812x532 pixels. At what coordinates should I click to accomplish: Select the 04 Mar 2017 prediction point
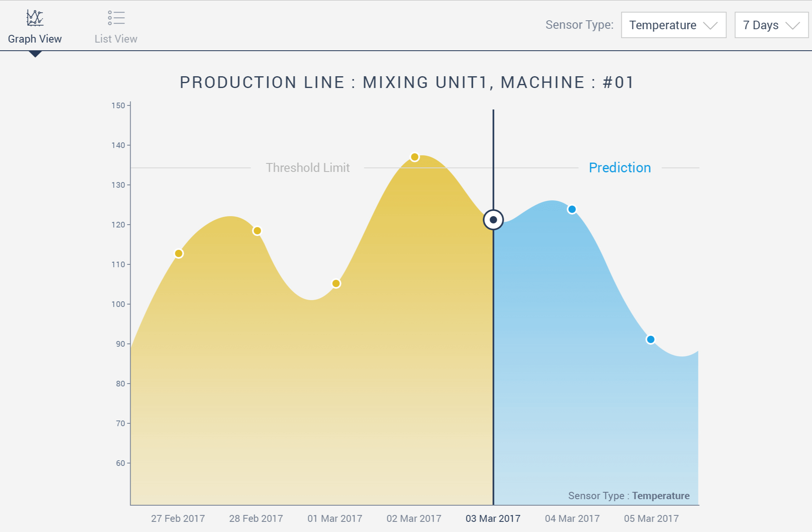point(572,209)
